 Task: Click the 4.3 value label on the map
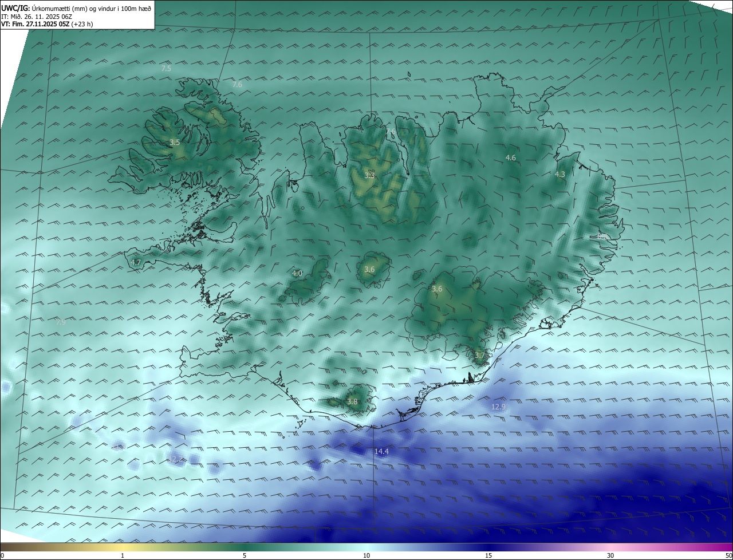[x=560, y=175]
